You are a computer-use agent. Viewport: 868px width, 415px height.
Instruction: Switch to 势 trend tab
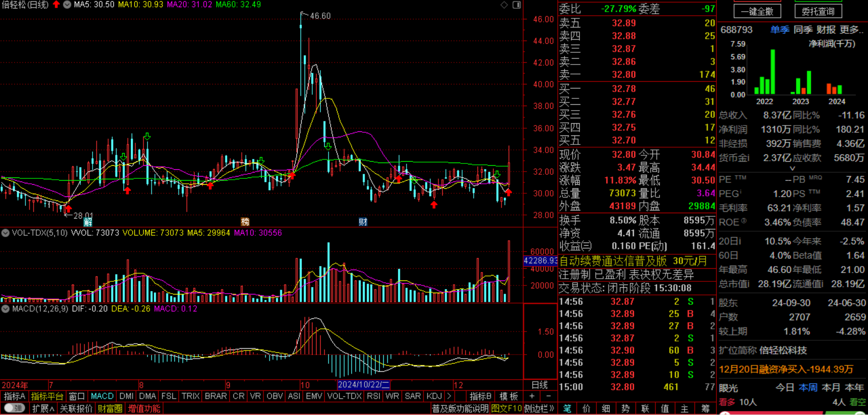626,409
